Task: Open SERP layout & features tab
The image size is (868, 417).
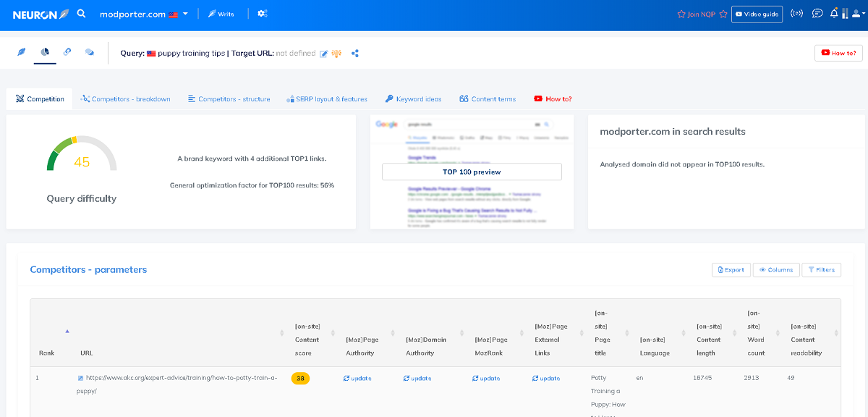Action: pyautogui.click(x=327, y=99)
